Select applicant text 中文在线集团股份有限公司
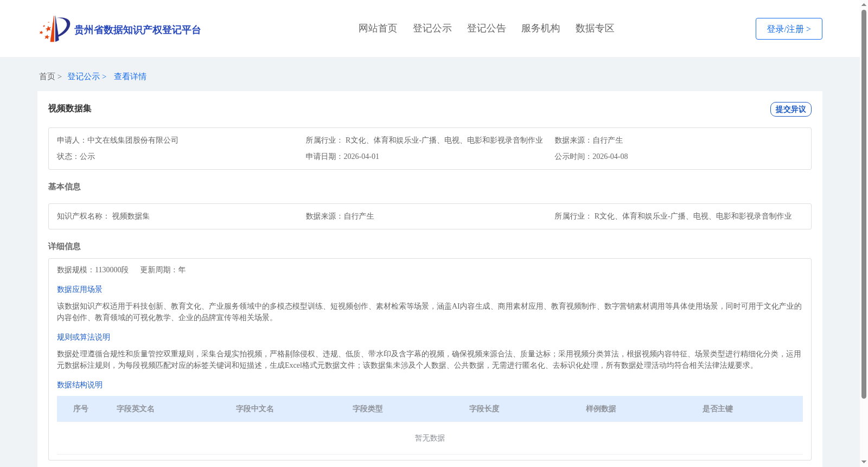The width and height of the screenshot is (868, 467). coord(133,140)
